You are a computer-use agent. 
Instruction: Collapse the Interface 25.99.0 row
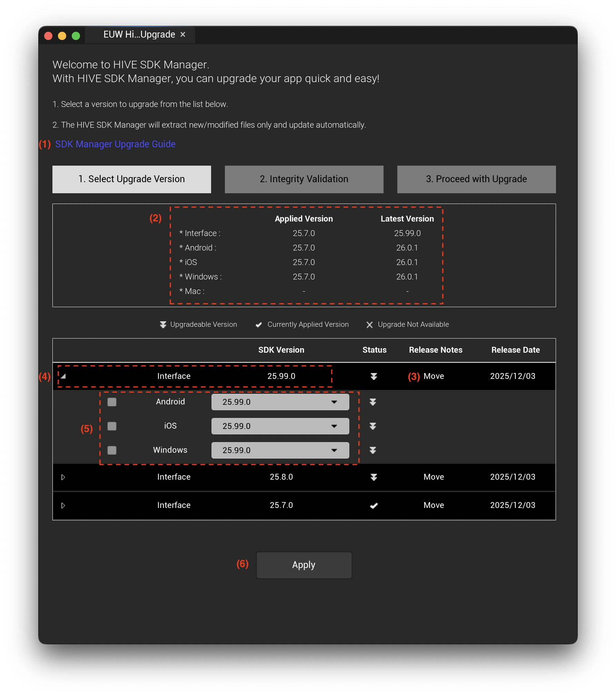coord(63,376)
